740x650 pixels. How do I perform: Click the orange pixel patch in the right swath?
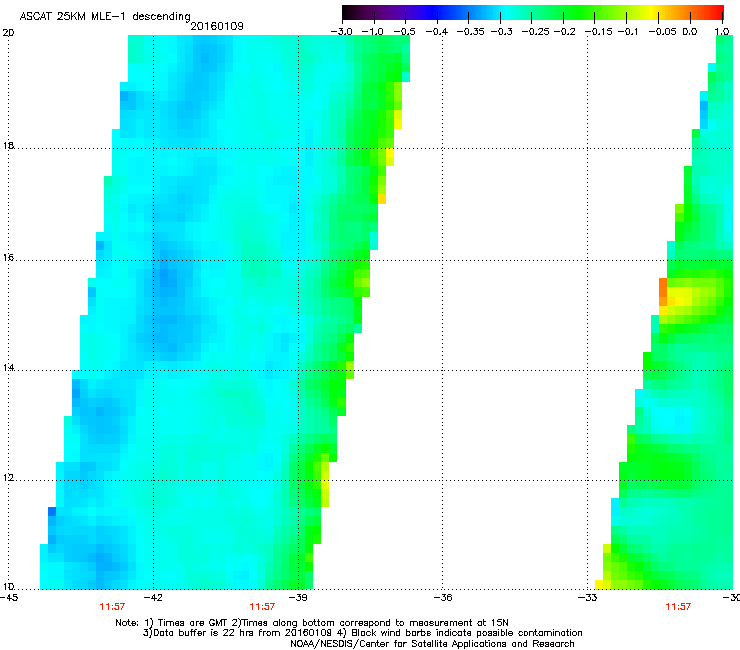(663, 292)
